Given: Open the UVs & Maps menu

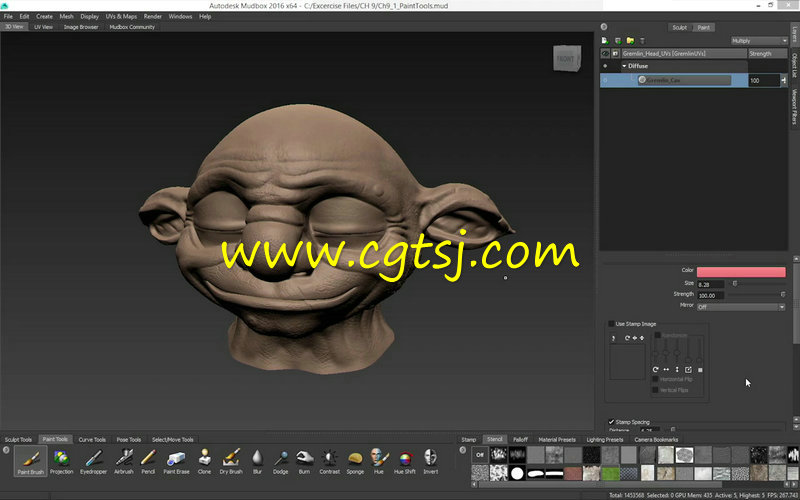Looking at the screenshot, I should click(121, 16).
